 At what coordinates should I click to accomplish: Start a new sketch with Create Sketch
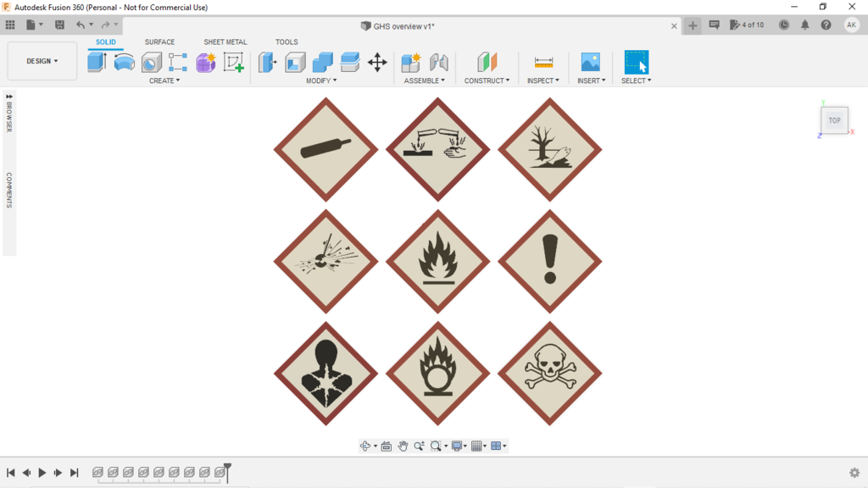click(x=233, y=63)
